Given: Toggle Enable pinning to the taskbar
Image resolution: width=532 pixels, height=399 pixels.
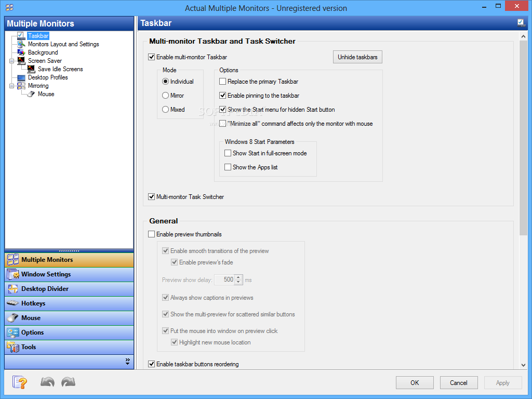Looking at the screenshot, I should tap(222, 96).
